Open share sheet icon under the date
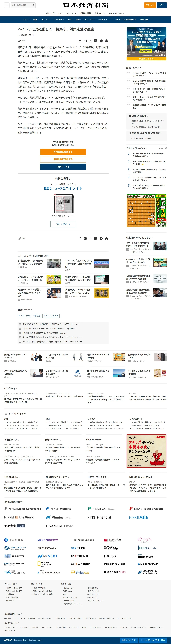 (x=106, y=41)
